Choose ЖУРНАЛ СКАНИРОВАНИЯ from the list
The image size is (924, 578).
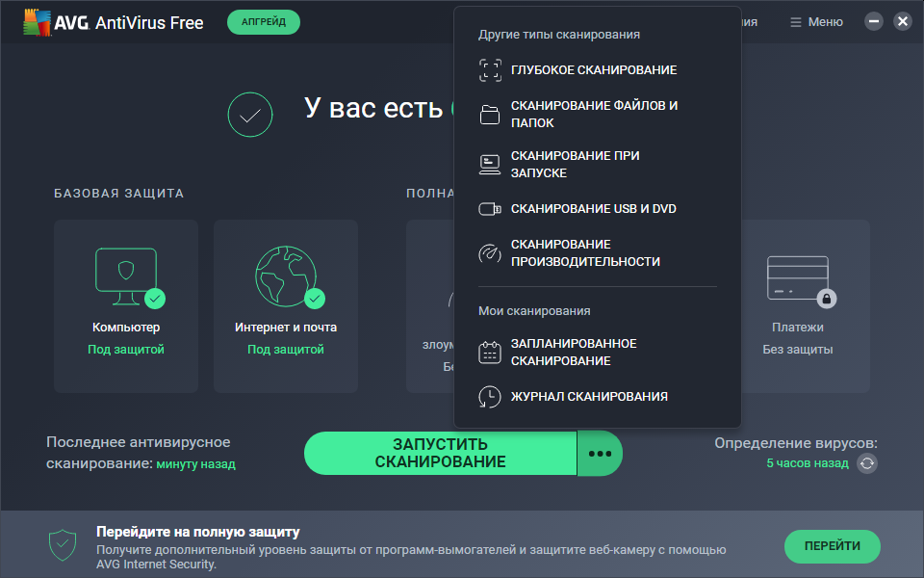tap(589, 397)
